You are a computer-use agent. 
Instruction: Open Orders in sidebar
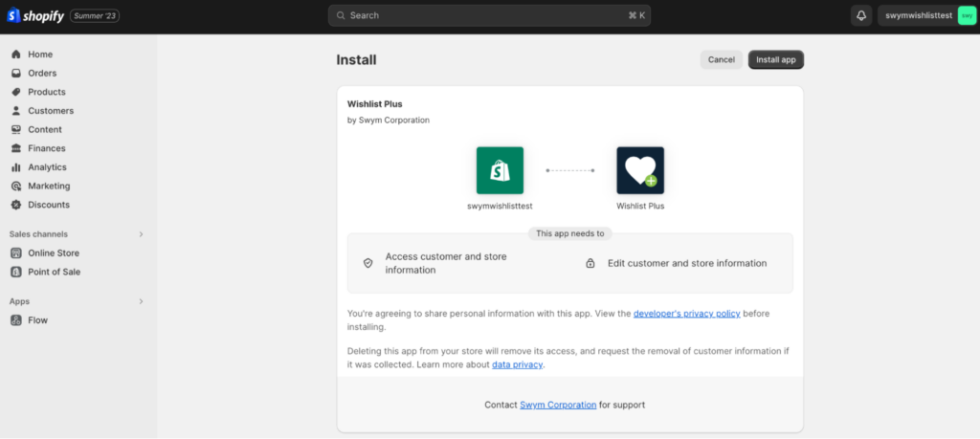[x=42, y=73]
